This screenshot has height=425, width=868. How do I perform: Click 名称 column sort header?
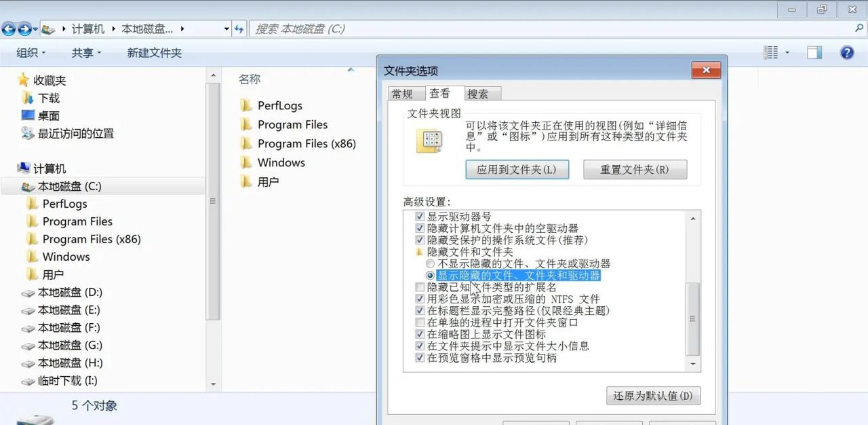[250, 79]
